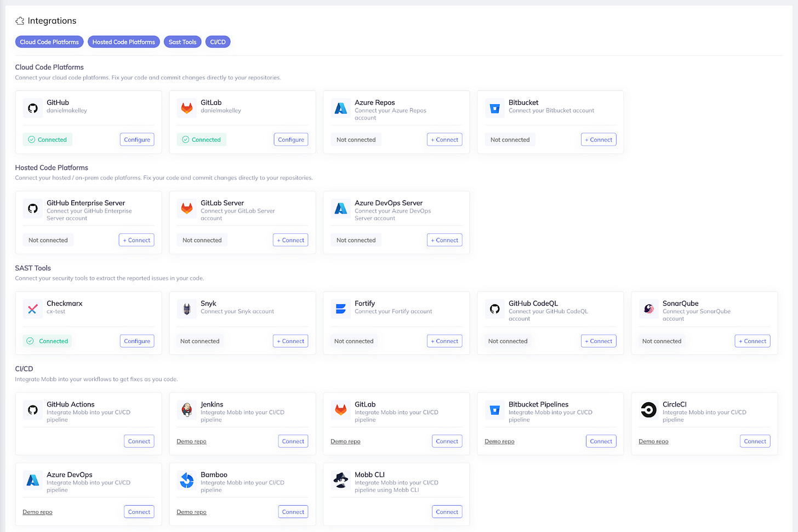Click the GitHub Actions logo icon
Image resolution: width=798 pixels, height=532 pixels.
(33, 410)
